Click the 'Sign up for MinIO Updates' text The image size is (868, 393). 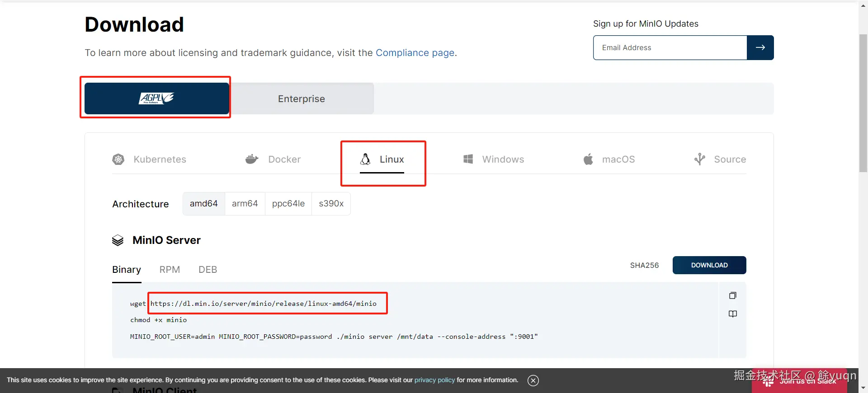coord(646,23)
